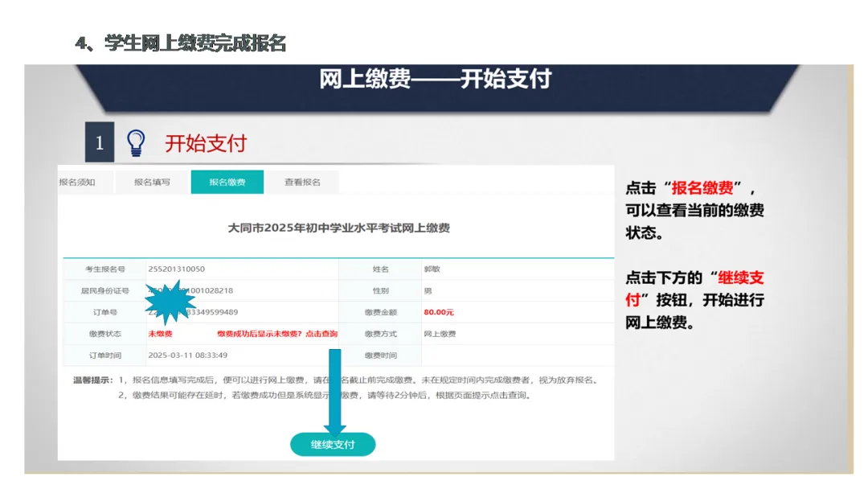Click the lightbulb icon beside 开始支付
This screenshot has height=489, width=868.
137,139
